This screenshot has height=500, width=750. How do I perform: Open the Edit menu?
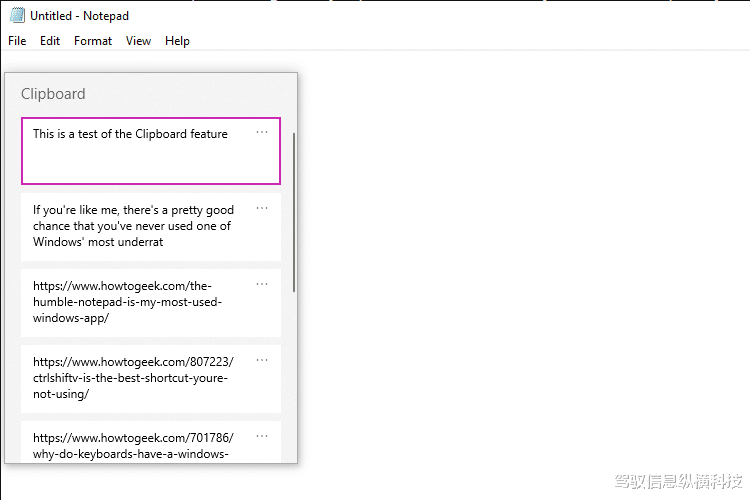tap(50, 41)
